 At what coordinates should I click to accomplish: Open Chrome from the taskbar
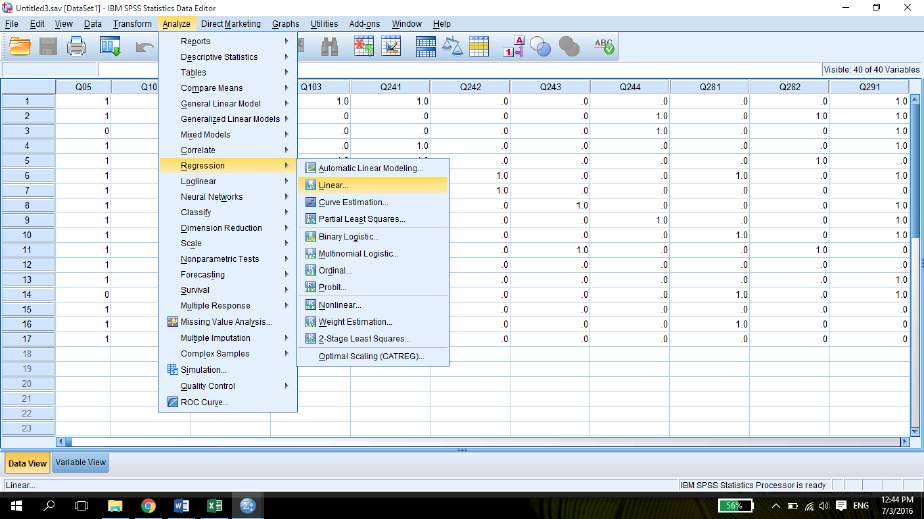coord(148,505)
